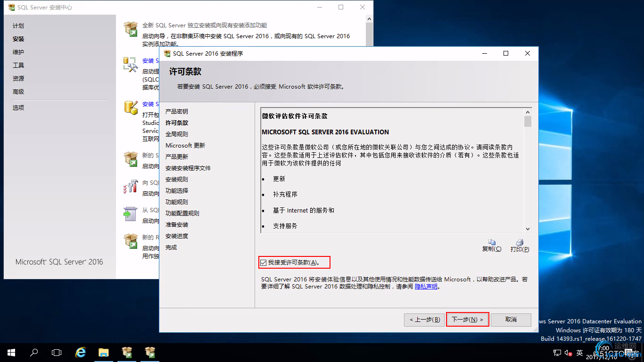
Task: Open 工具 in Installation Center
Action: 18,66
